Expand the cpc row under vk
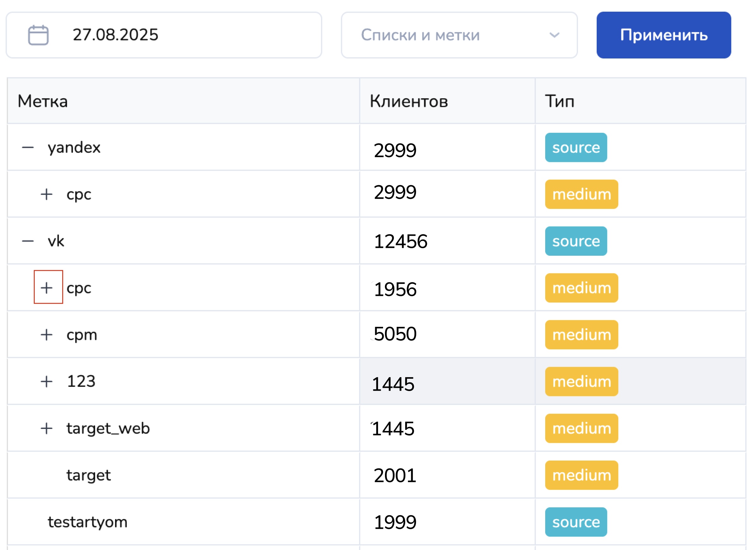 coord(47,288)
